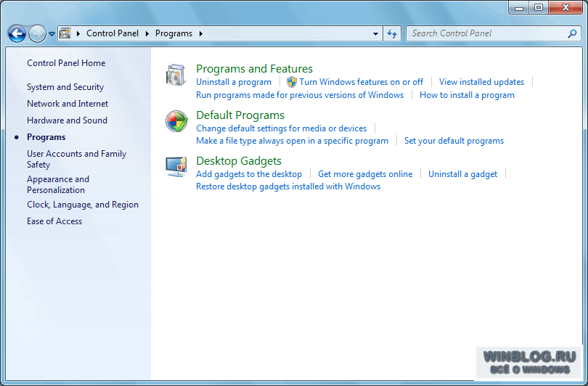Click View installed updates
The image size is (588, 386).
[x=481, y=82]
